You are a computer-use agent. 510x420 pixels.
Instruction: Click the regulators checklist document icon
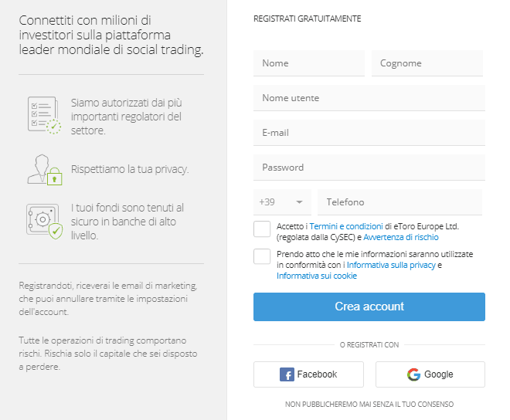[x=44, y=115]
